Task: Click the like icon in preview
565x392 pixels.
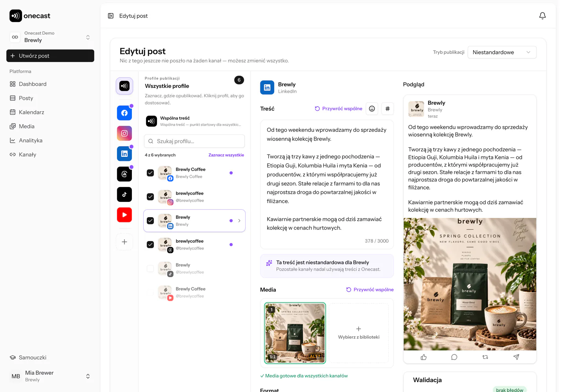Action: (x=423, y=357)
